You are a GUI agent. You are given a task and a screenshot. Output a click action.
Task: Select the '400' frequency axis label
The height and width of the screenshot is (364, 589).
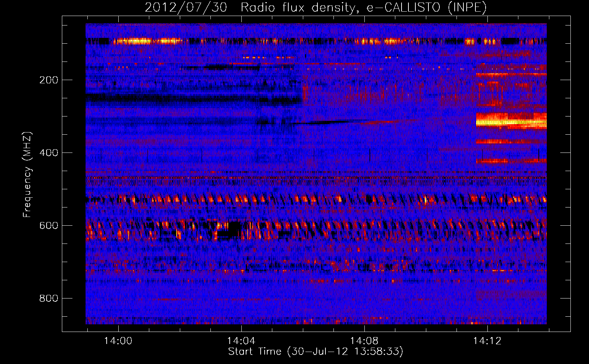[49, 153]
